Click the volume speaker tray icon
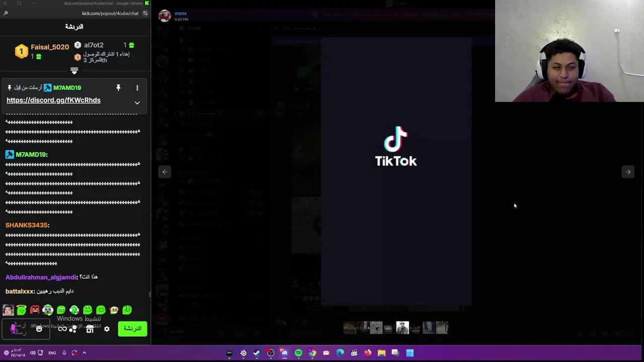Image resolution: width=644 pixels, height=362 pixels. [x=33, y=353]
